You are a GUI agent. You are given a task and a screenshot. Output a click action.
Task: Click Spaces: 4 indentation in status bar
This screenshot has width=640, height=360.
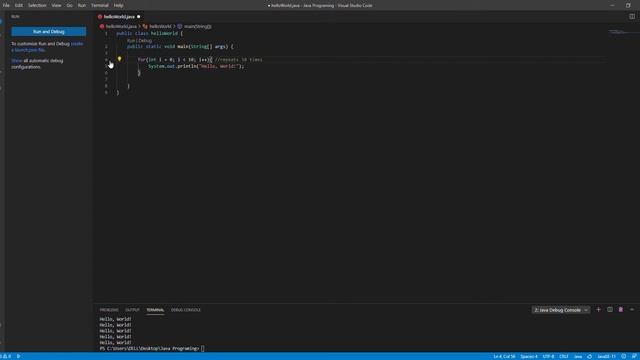point(529,356)
